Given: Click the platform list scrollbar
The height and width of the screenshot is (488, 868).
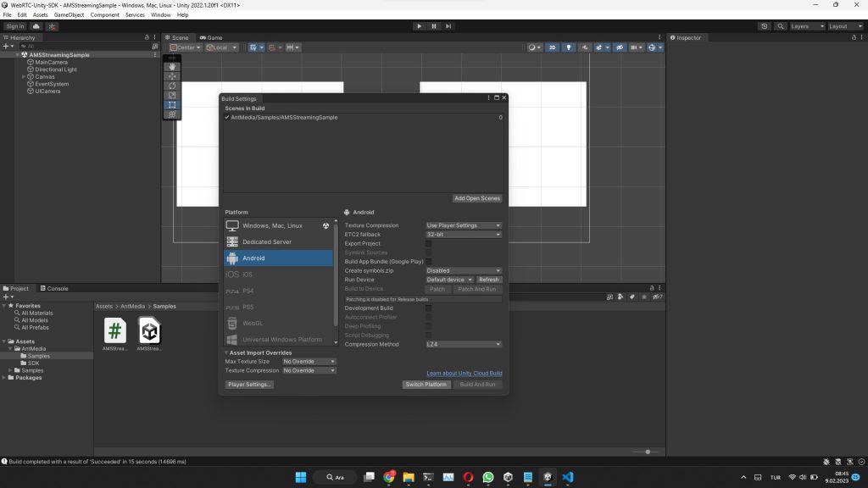Looking at the screenshot, I should (336, 274).
